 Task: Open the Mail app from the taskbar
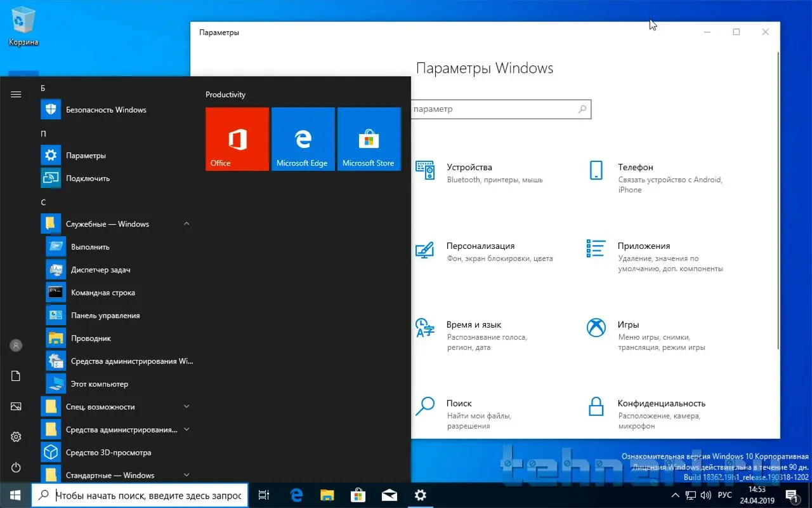tap(389, 495)
